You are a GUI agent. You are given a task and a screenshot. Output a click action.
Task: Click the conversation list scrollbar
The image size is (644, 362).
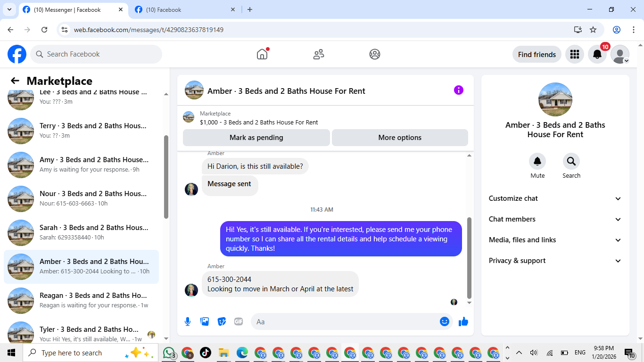(x=166, y=177)
